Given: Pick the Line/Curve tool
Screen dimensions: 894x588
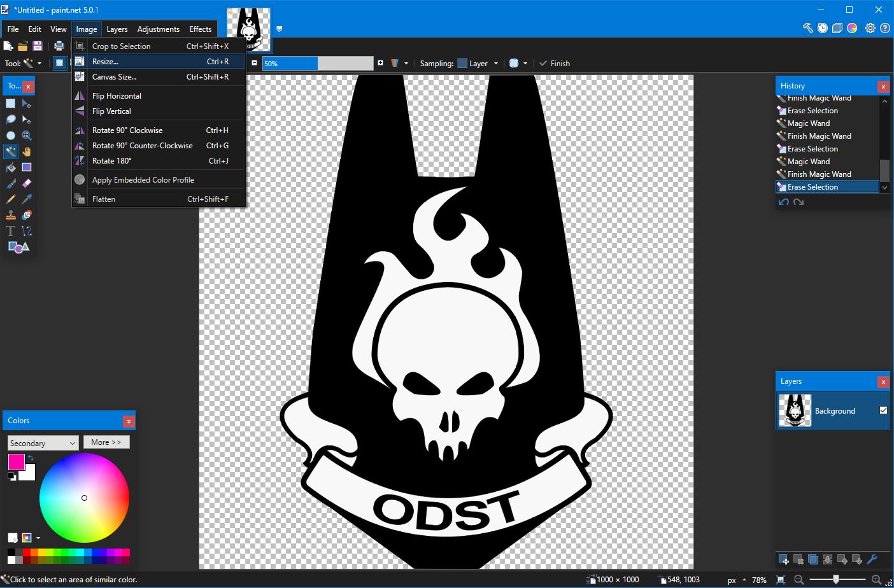Looking at the screenshot, I should point(27,231).
